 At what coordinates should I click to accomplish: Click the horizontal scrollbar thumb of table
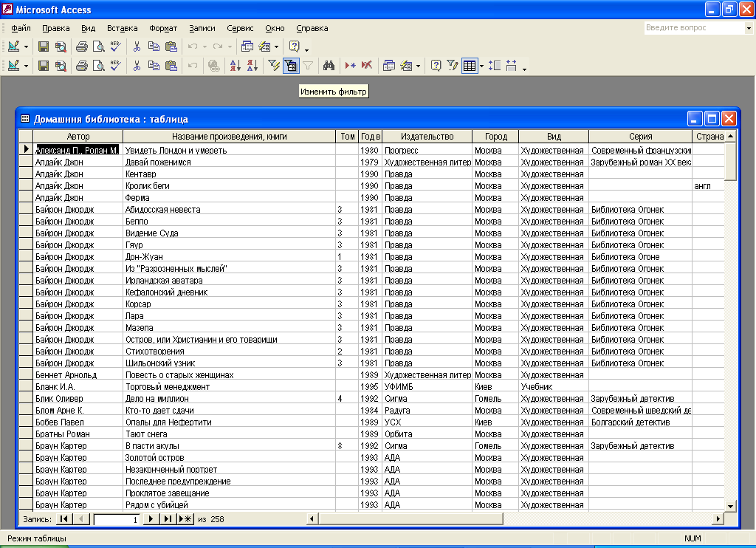[410, 518]
